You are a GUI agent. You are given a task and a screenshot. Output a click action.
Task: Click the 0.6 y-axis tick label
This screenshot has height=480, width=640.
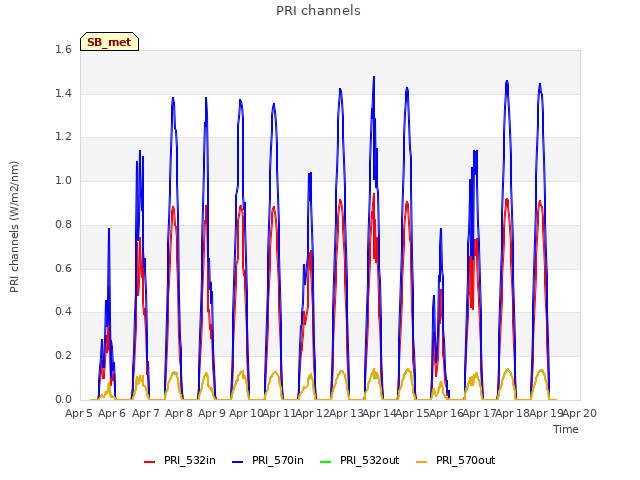pyautogui.click(x=63, y=268)
